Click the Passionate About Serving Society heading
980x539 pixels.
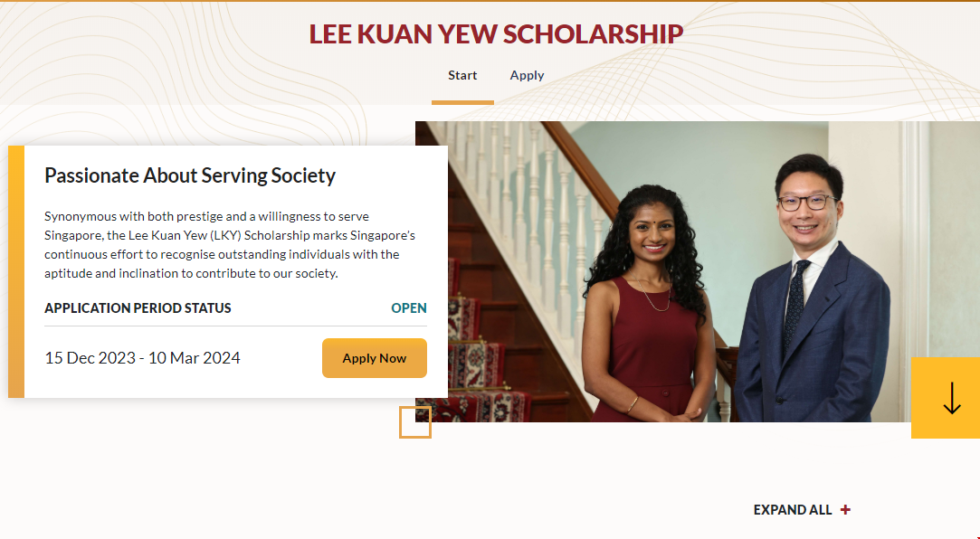coord(190,175)
